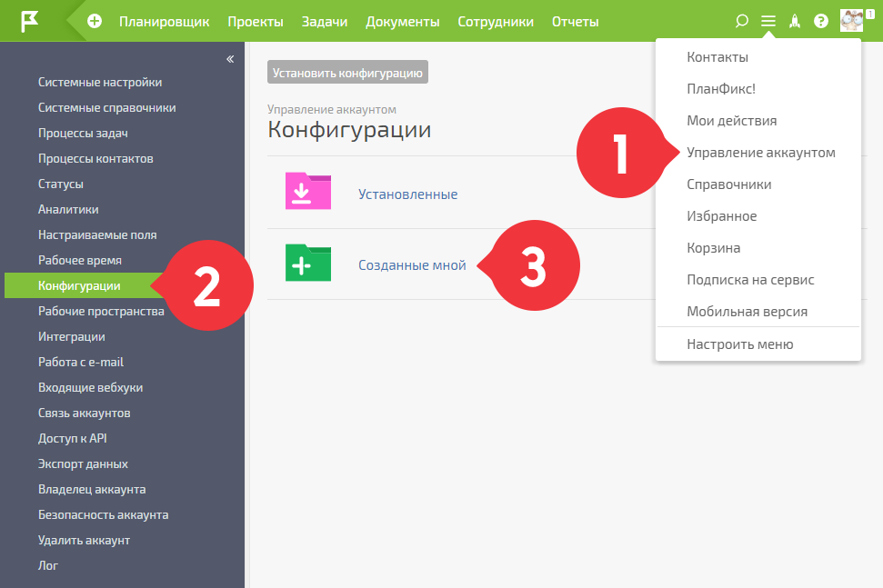Toggle the hamburger menu icon
This screenshot has width=883, height=588.
[x=768, y=22]
